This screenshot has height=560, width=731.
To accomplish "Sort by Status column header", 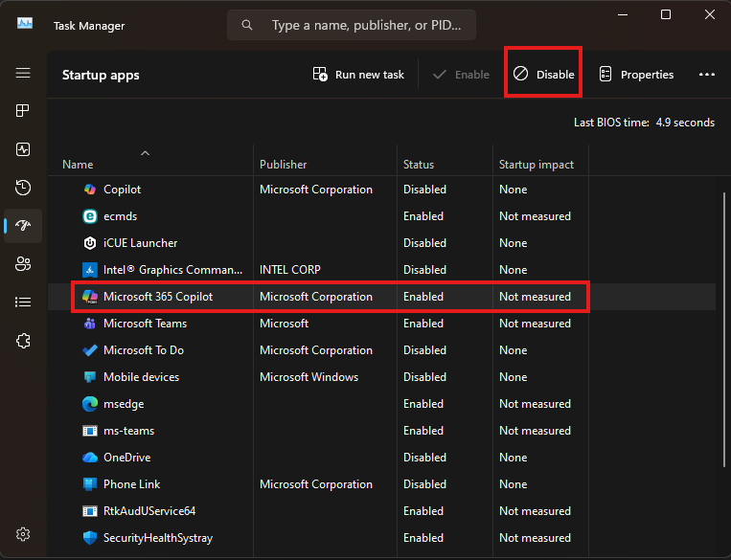I will (x=419, y=165).
